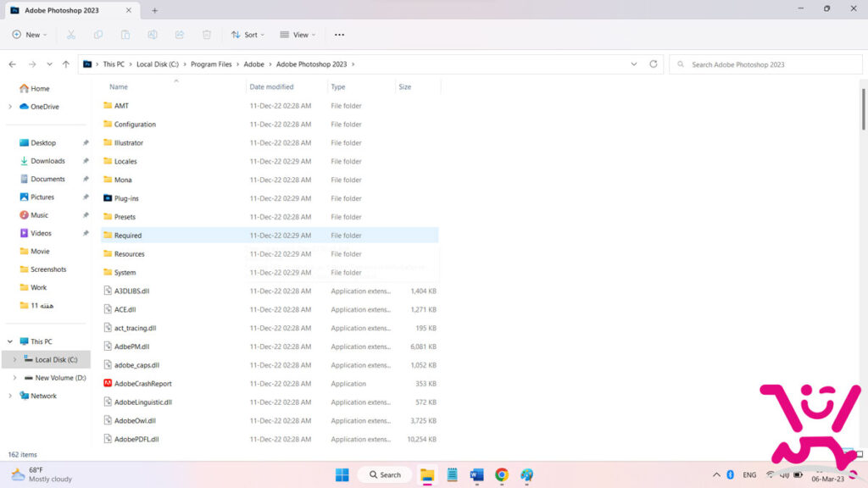Click the Bluetooth tray icon
This screenshot has width=868, height=488.
point(730,474)
